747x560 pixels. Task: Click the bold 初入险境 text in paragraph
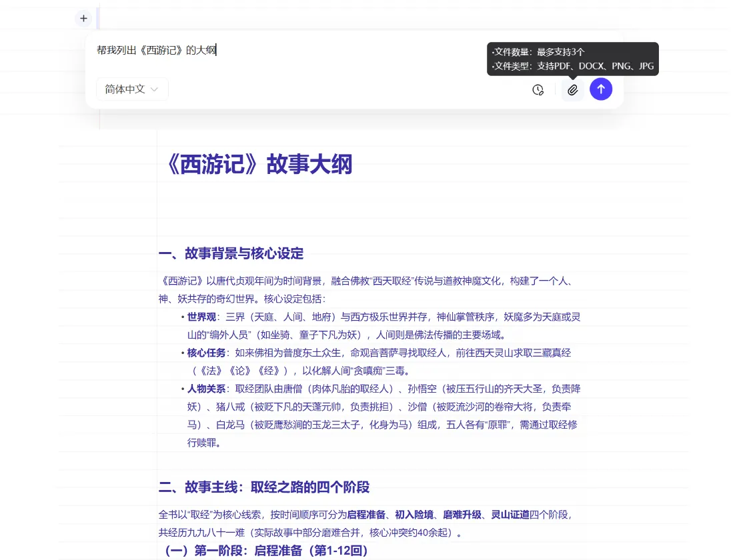click(x=414, y=515)
